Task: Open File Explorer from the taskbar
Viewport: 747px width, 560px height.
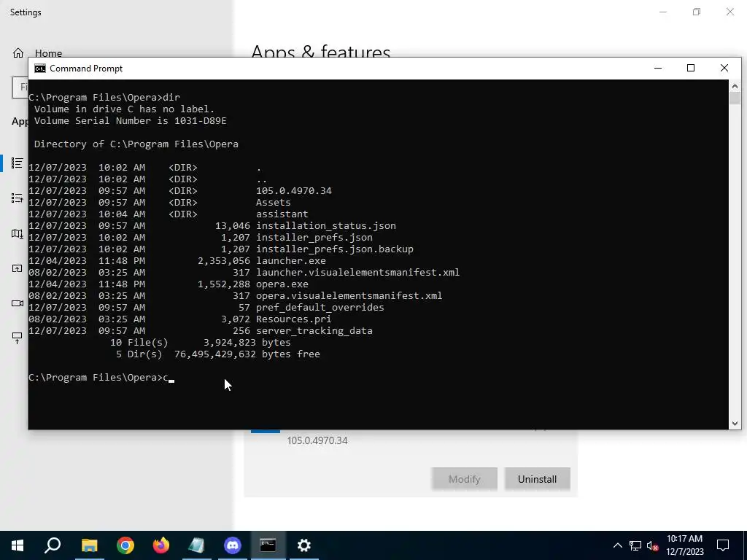Action: coord(89,545)
